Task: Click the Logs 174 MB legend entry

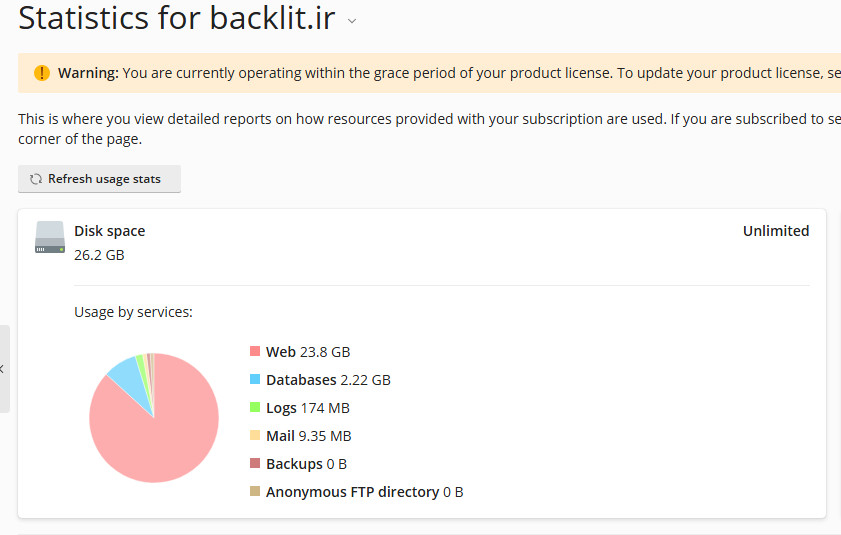Action: [x=307, y=408]
